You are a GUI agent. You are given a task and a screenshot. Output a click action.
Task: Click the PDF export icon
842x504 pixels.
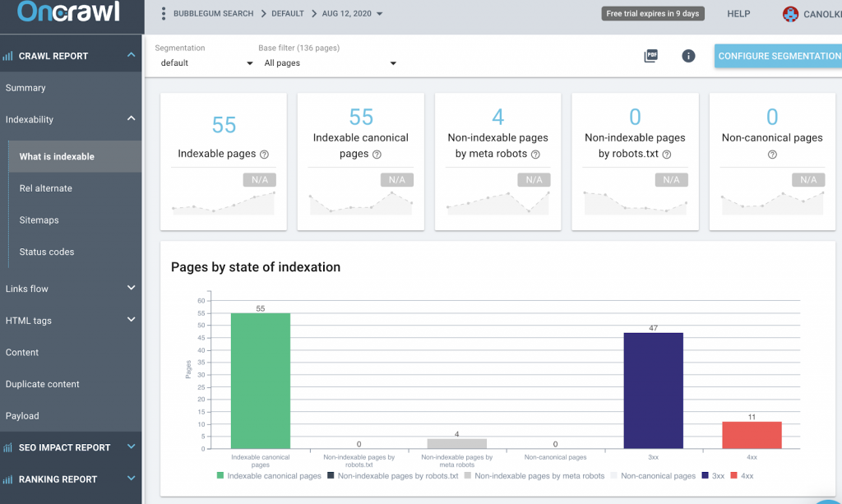click(651, 56)
